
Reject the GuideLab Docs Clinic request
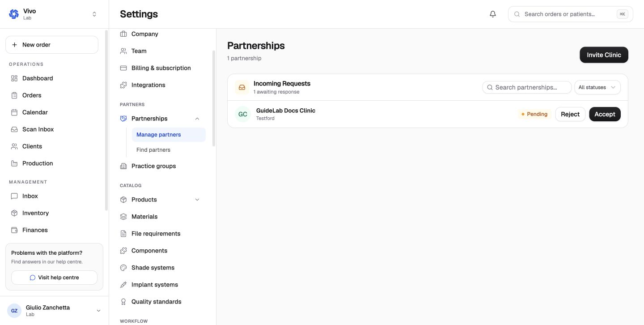click(570, 114)
